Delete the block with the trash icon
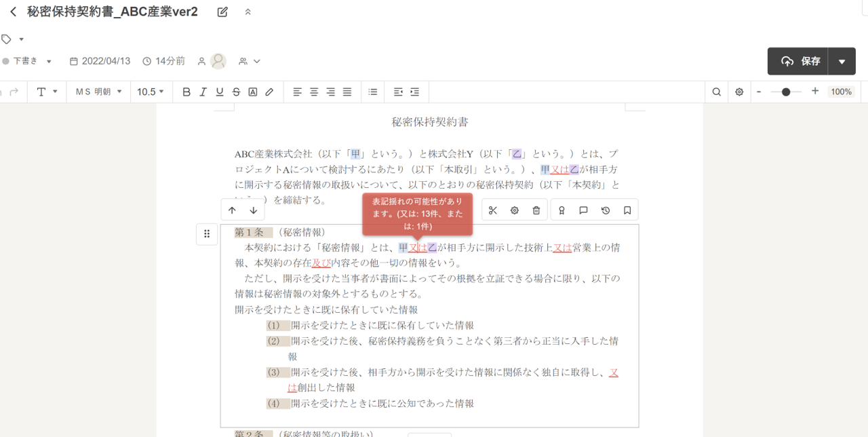This screenshot has height=437, width=868. click(x=536, y=210)
